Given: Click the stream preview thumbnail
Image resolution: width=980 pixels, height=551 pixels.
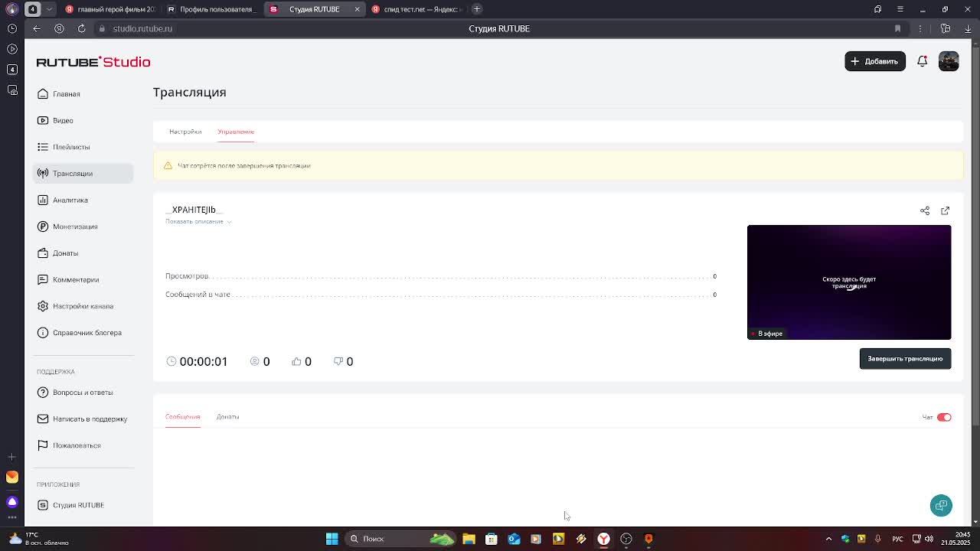Looking at the screenshot, I should 849,282.
